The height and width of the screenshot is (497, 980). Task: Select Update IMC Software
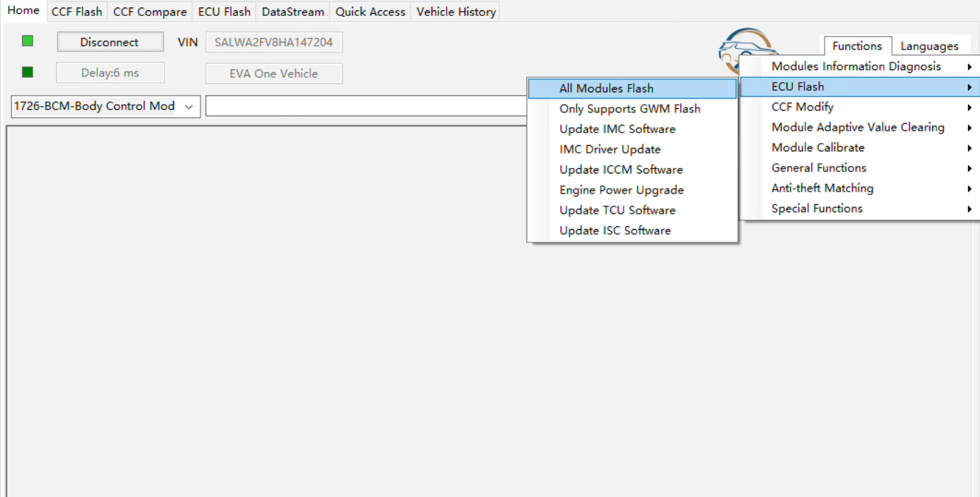pos(633,129)
